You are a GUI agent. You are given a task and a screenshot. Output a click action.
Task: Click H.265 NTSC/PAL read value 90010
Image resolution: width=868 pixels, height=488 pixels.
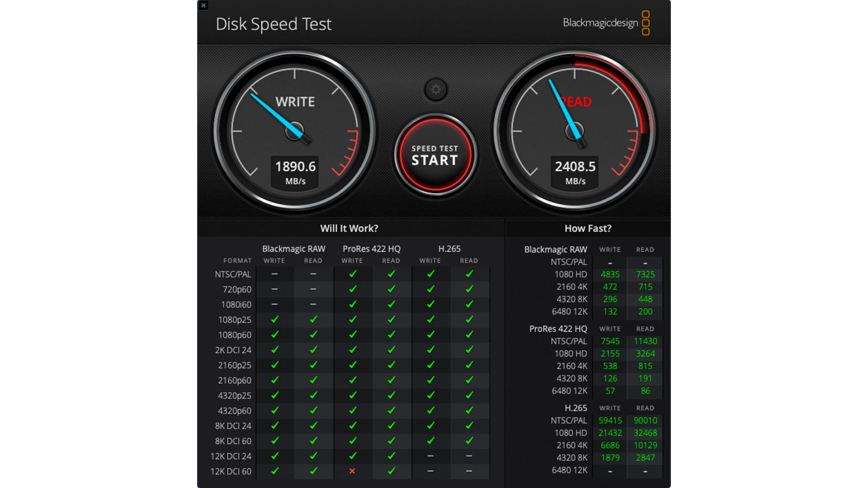pyautogui.click(x=645, y=420)
